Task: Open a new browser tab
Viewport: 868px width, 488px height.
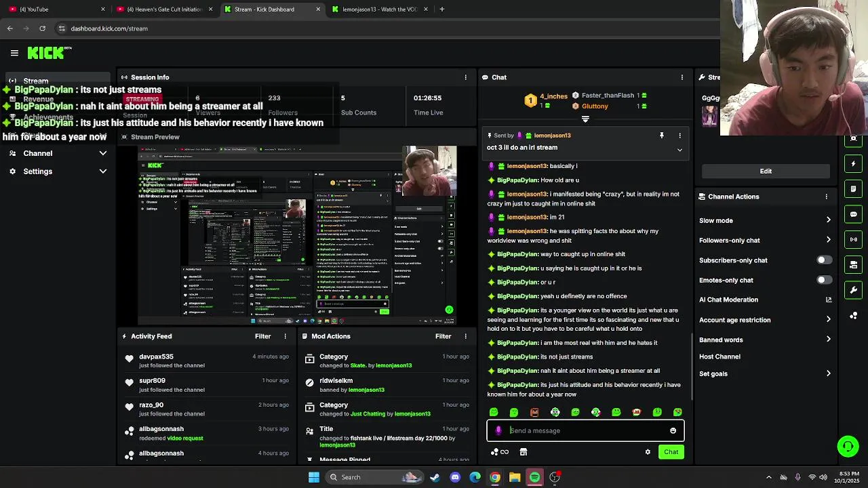Action: (441, 9)
